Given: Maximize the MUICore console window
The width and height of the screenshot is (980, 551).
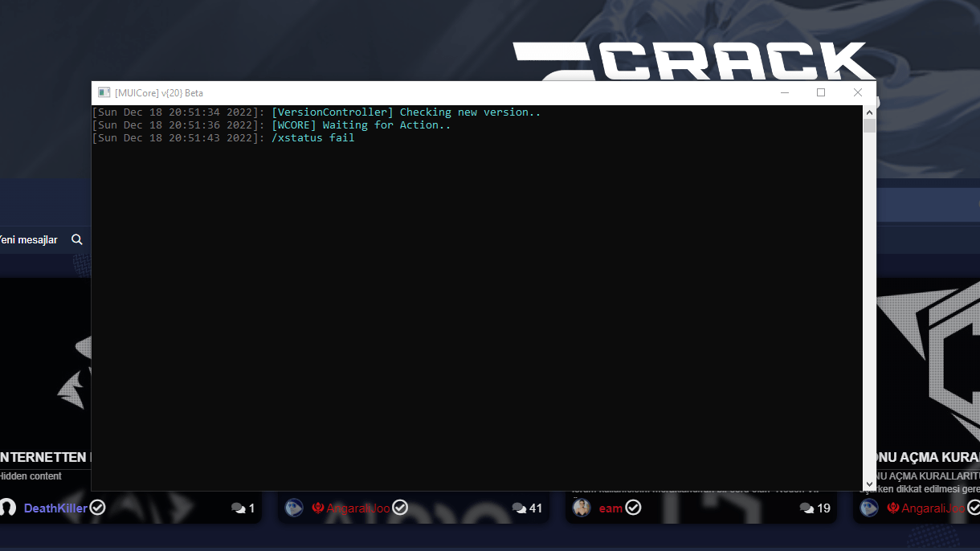Looking at the screenshot, I should point(821,93).
